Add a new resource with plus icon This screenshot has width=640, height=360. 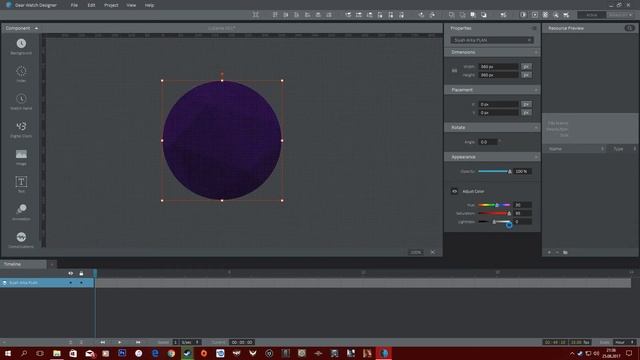coord(549,252)
